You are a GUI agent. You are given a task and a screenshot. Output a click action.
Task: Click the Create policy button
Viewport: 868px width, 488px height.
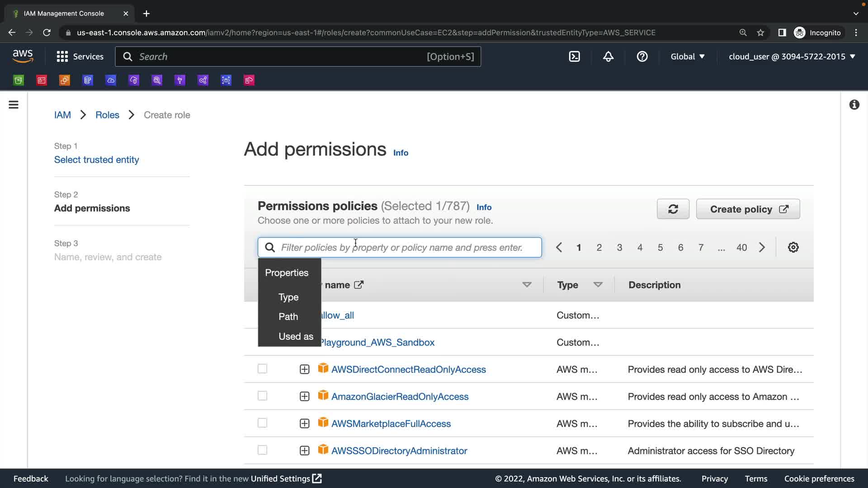pos(748,209)
